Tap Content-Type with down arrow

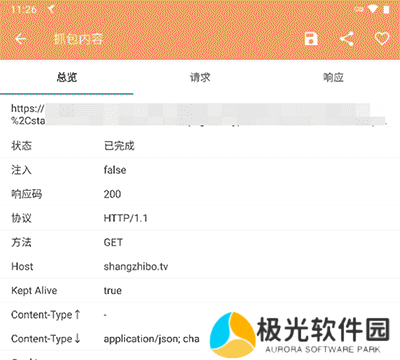click(x=46, y=339)
